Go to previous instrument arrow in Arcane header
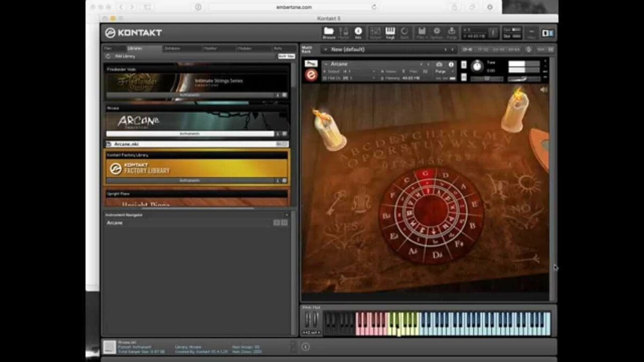The height and width of the screenshot is (362, 644). click(x=421, y=64)
